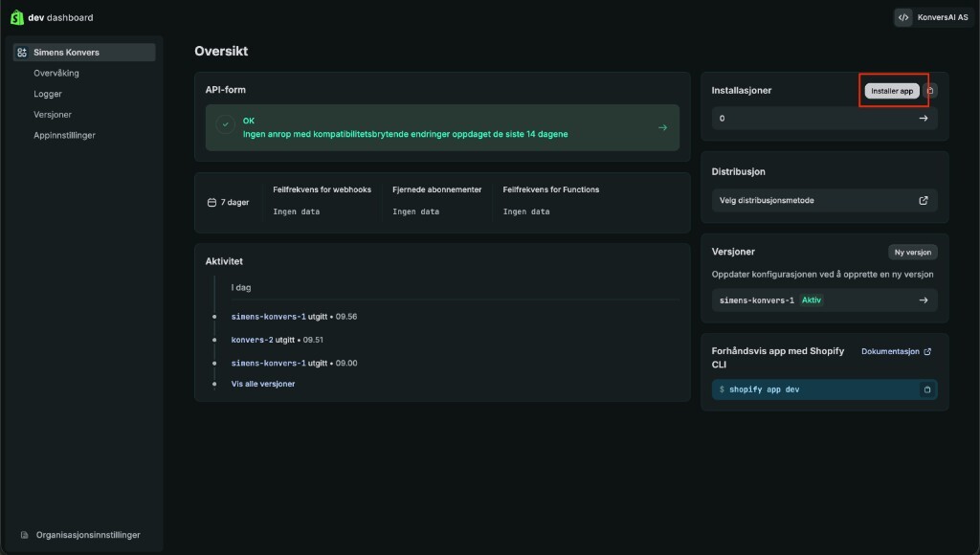The image size is (980, 555).
Task: Click the Shopify bag logo
Action: tap(17, 17)
